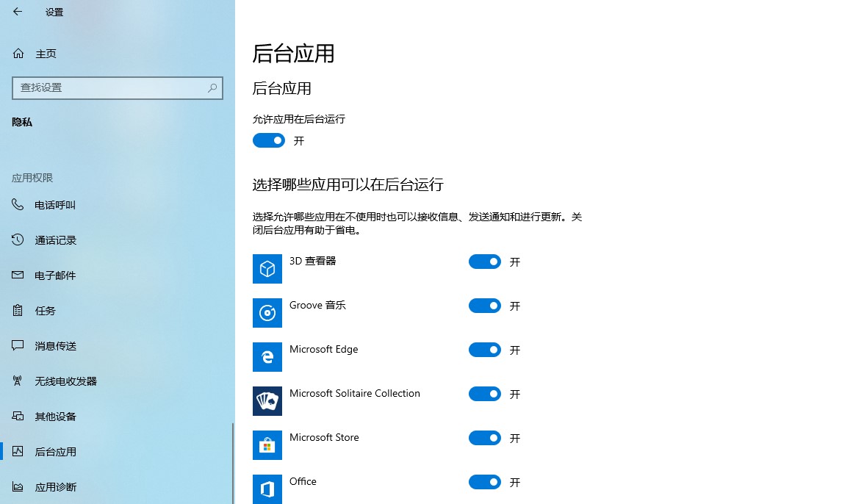Toggle off Microsoft Store background permission
Screen dimensions: 842x504
point(484,438)
